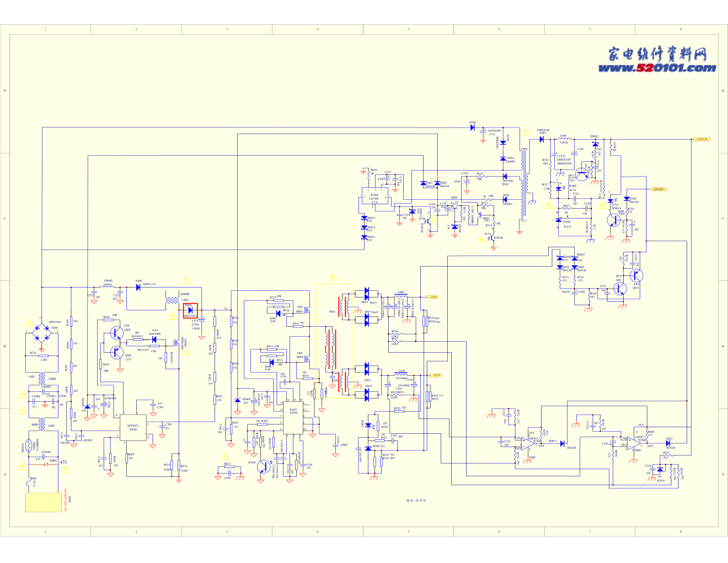Click the D301 UF4007 diode symbol

pyautogui.click(x=505, y=200)
